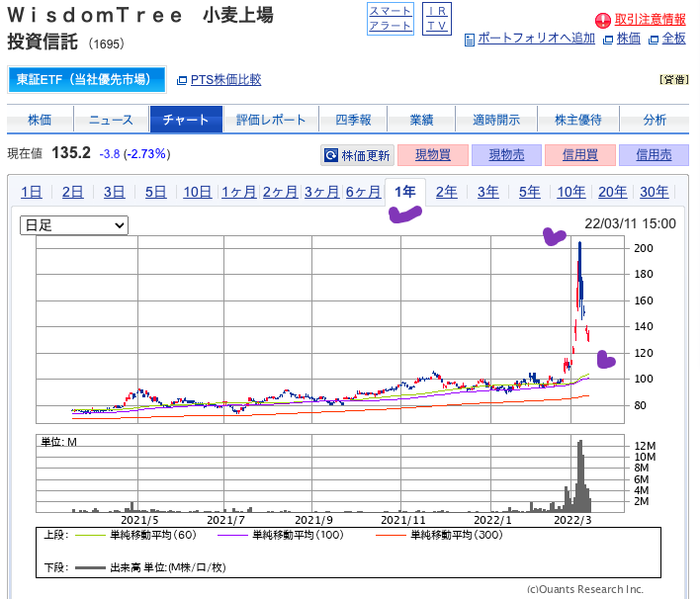This screenshot has height=599, width=700.
Task: Open the 評価レポート tab
Action: point(271,120)
